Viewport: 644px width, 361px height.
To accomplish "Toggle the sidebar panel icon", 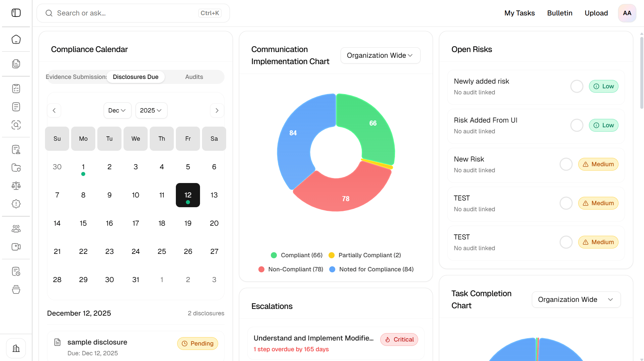I will pyautogui.click(x=16, y=13).
